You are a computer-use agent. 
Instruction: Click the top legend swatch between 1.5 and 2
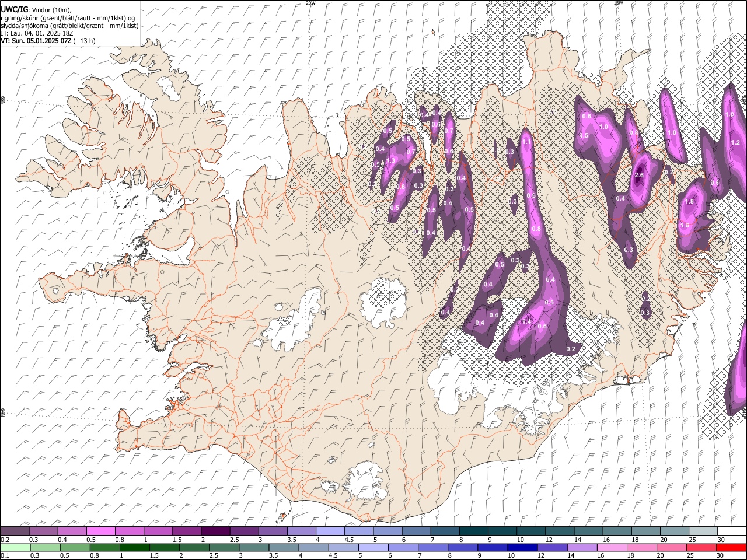tap(186, 531)
